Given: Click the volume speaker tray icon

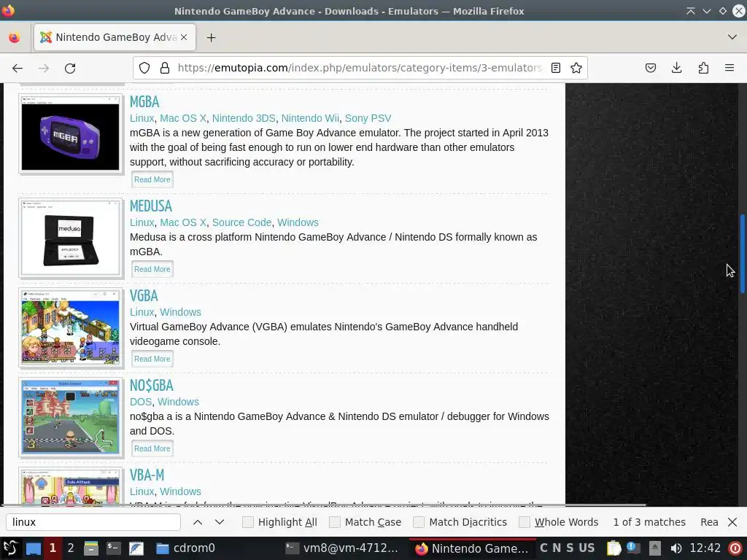Looking at the screenshot, I should pyautogui.click(x=676, y=548).
